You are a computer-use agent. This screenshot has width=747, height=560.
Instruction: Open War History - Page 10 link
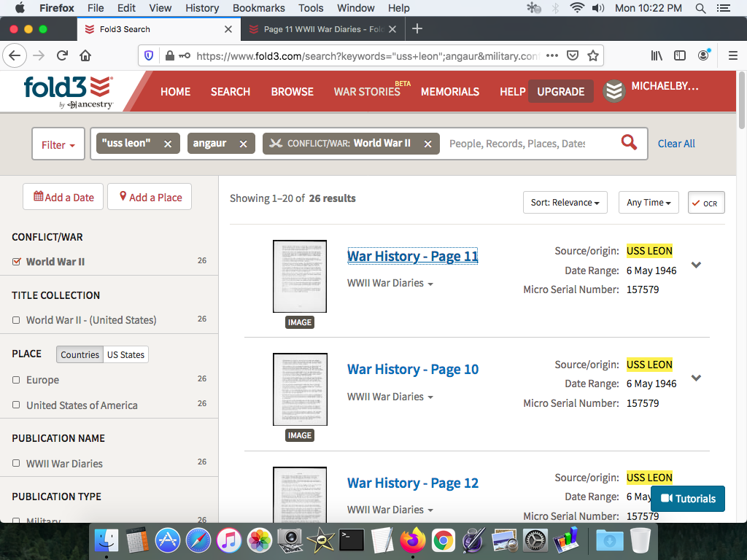(x=413, y=369)
